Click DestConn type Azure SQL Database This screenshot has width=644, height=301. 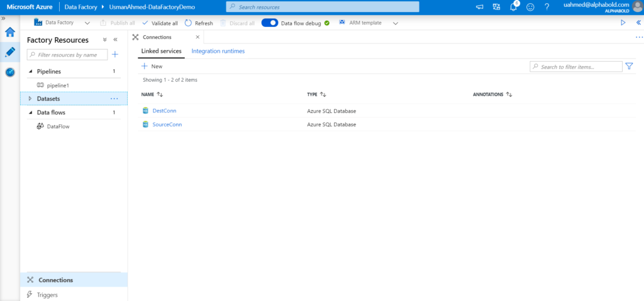[x=331, y=111]
